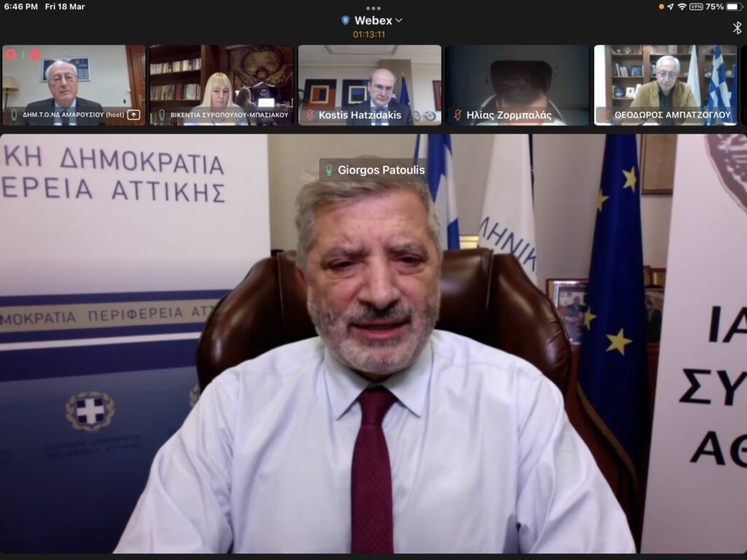
Task: Select Ηλίας Ζορμπαλάς video thumbnail
Action: point(517,79)
